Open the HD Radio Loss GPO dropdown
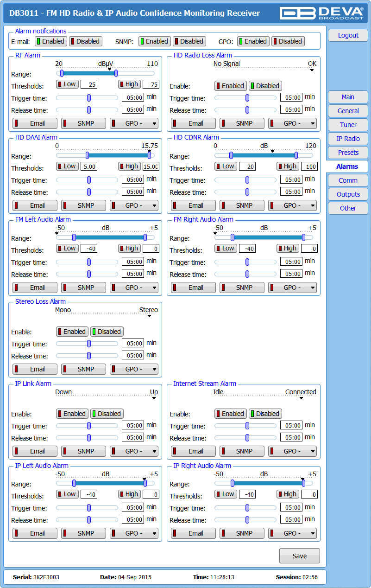371x588 pixels. 292,123
